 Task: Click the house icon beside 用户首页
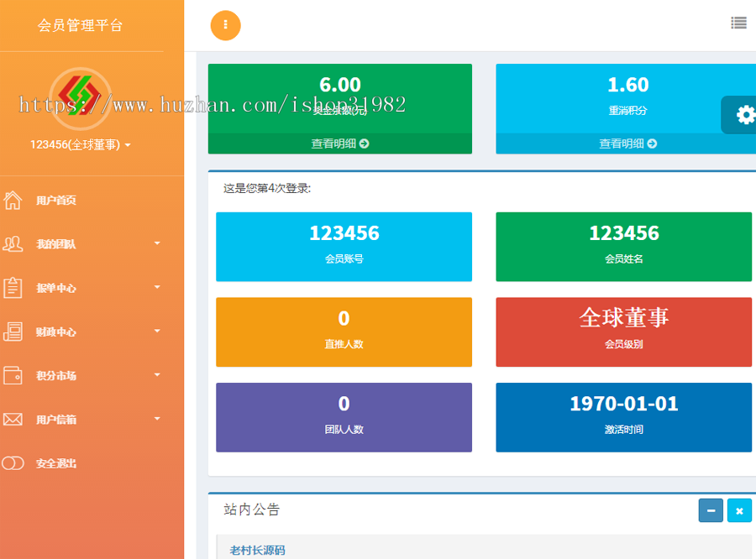click(x=13, y=201)
